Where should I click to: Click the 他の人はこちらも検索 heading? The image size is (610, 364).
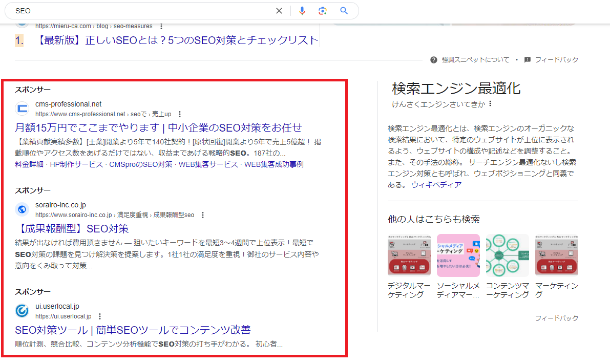(434, 219)
